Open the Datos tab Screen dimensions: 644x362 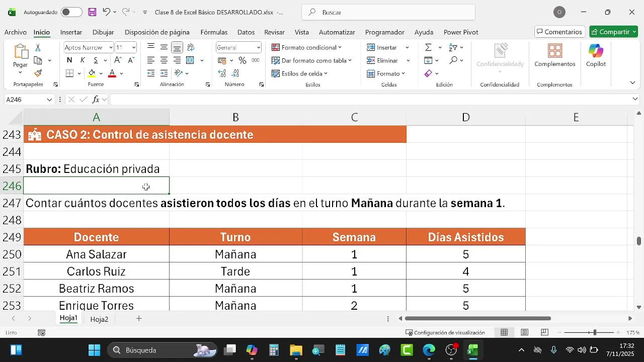click(x=246, y=32)
